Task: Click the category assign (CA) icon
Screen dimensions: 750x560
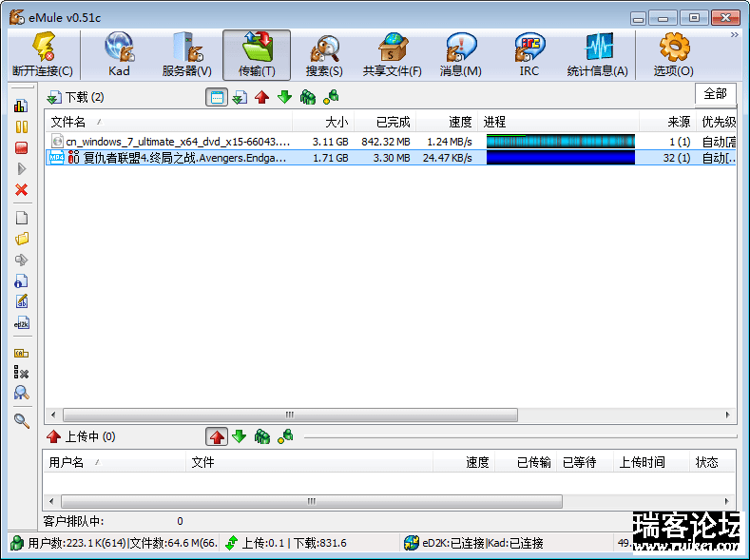Action: [22, 354]
